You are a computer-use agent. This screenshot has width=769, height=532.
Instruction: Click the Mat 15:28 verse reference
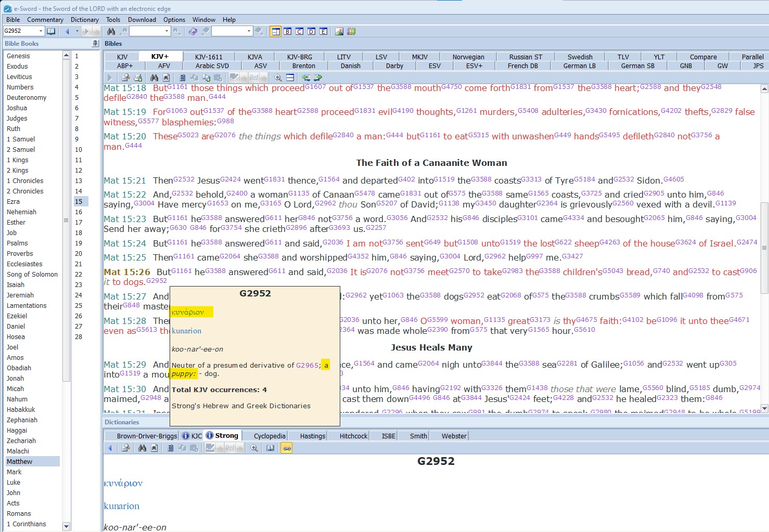tap(125, 321)
